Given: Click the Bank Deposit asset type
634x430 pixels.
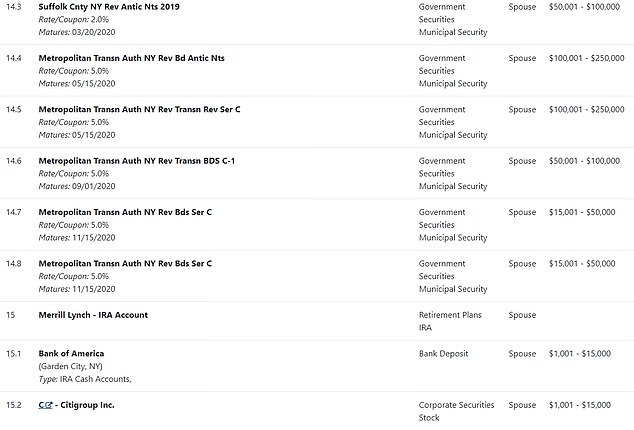Looking at the screenshot, I should click(443, 353).
